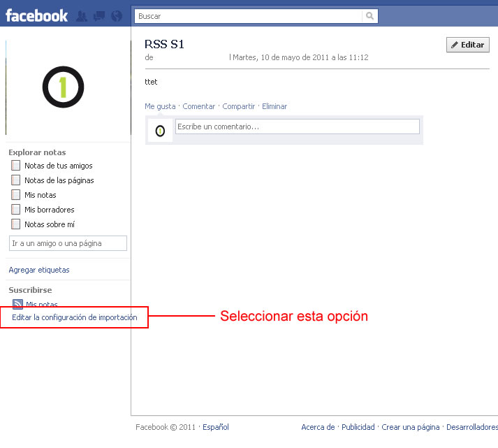Open the notifications globe icon

point(117,16)
